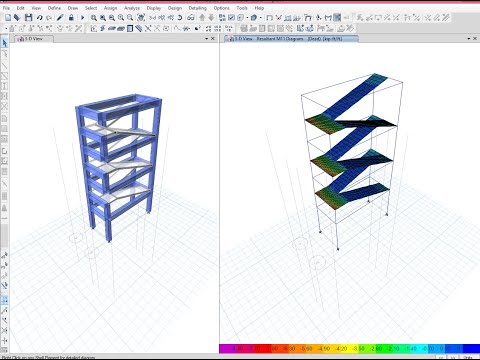Open dropdown arrow next to 3D box icon

click(x=260, y=18)
